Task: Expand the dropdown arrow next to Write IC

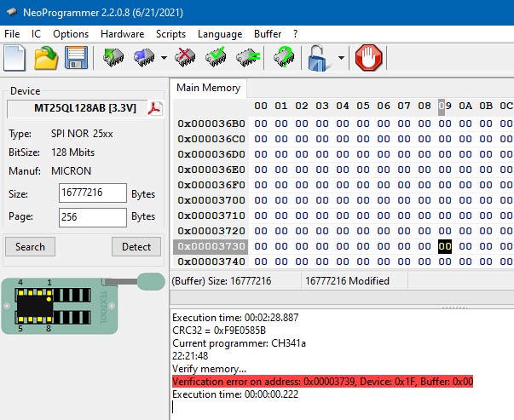Action: tap(163, 59)
